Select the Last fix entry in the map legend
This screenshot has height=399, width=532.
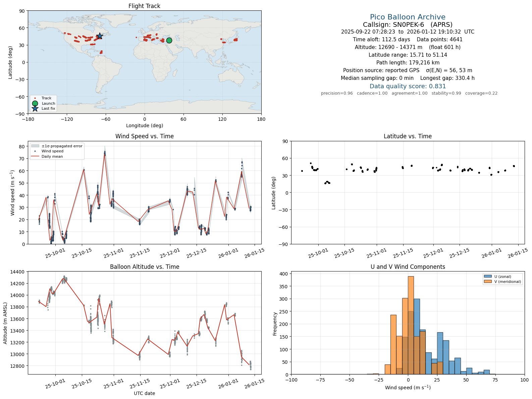pos(43,108)
